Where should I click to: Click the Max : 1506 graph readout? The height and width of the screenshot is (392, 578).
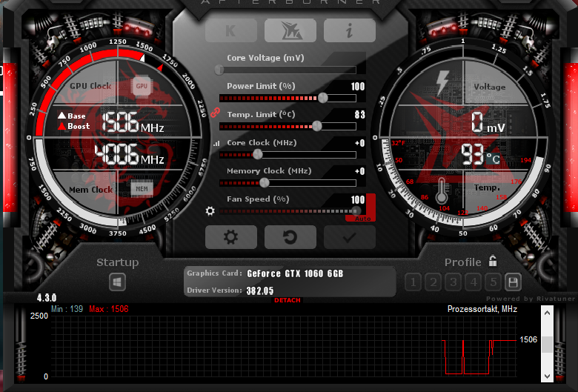(x=109, y=309)
